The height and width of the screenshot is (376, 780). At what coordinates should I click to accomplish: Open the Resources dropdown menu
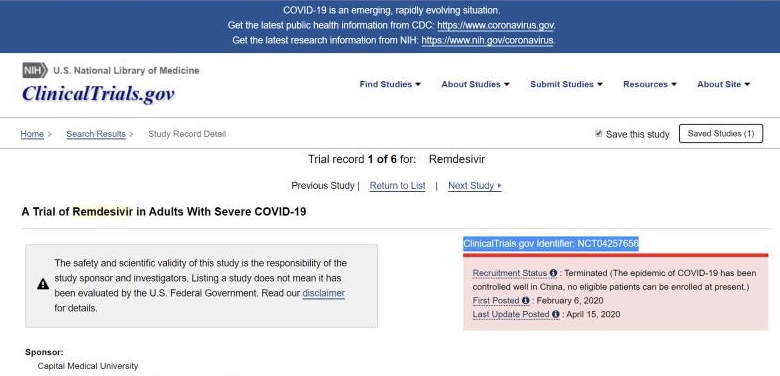coord(650,84)
